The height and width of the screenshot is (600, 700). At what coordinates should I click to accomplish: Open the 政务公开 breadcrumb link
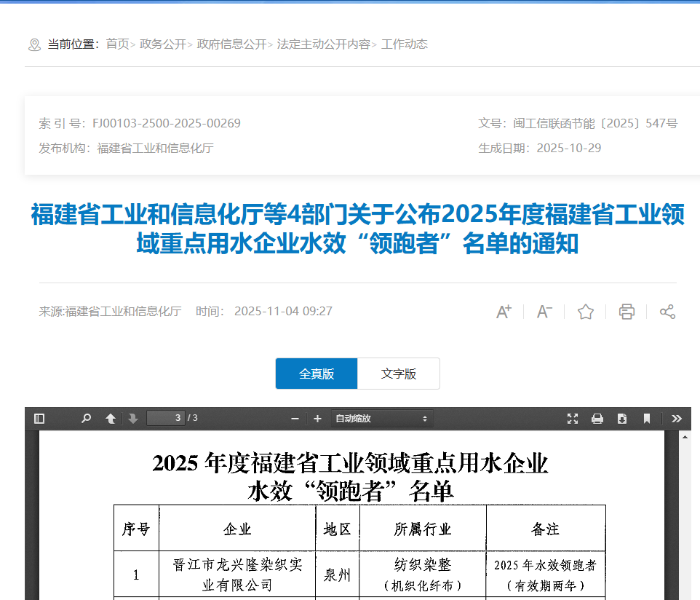pos(163,44)
